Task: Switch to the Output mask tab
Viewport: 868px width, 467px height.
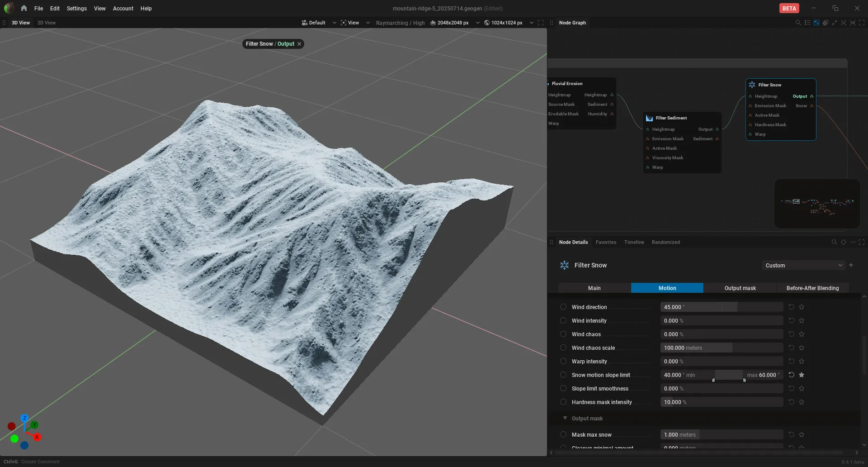Action: point(740,288)
